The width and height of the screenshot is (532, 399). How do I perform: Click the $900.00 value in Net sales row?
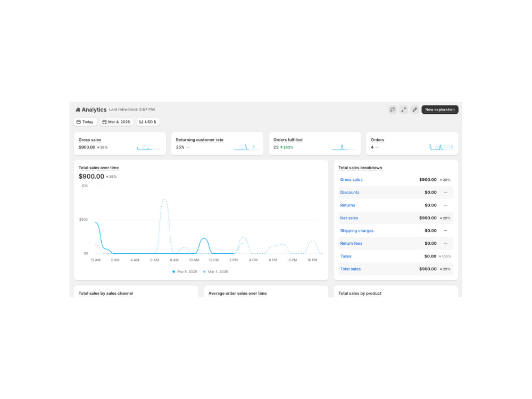[x=428, y=218]
